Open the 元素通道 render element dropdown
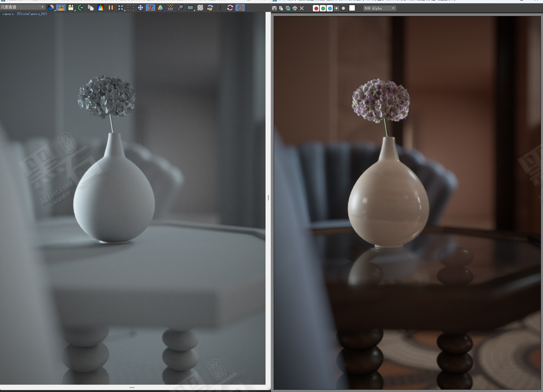 coord(22,7)
